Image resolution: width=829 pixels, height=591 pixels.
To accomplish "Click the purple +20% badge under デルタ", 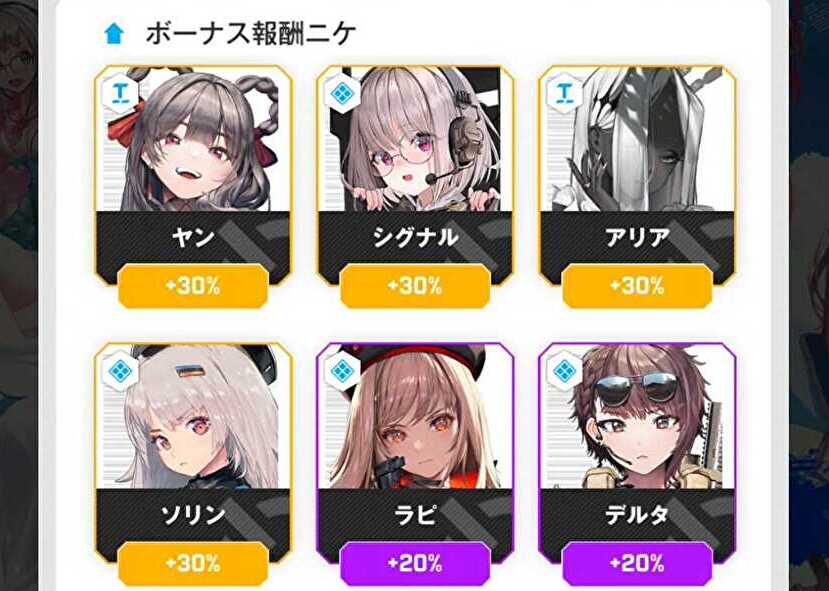I will click(638, 564).
